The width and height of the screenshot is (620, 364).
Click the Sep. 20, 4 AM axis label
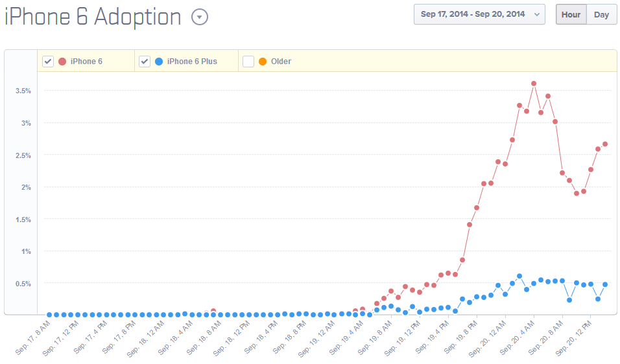coord(518,338)
